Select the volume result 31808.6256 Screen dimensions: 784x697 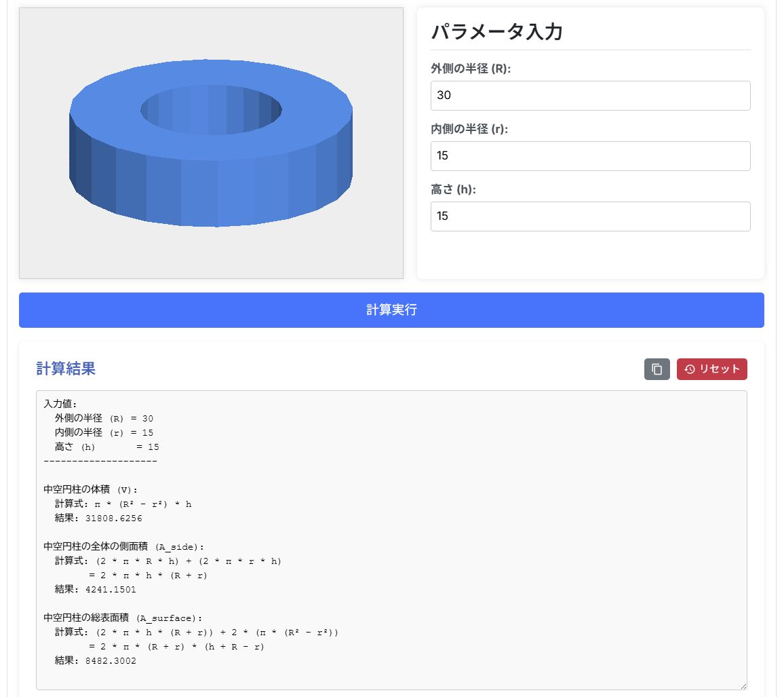click(x=113, y=519)
